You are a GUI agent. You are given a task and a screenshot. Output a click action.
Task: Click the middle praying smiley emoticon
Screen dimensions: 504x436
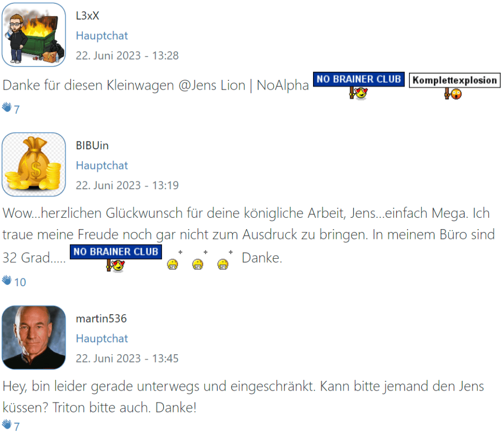coord(199,260)
